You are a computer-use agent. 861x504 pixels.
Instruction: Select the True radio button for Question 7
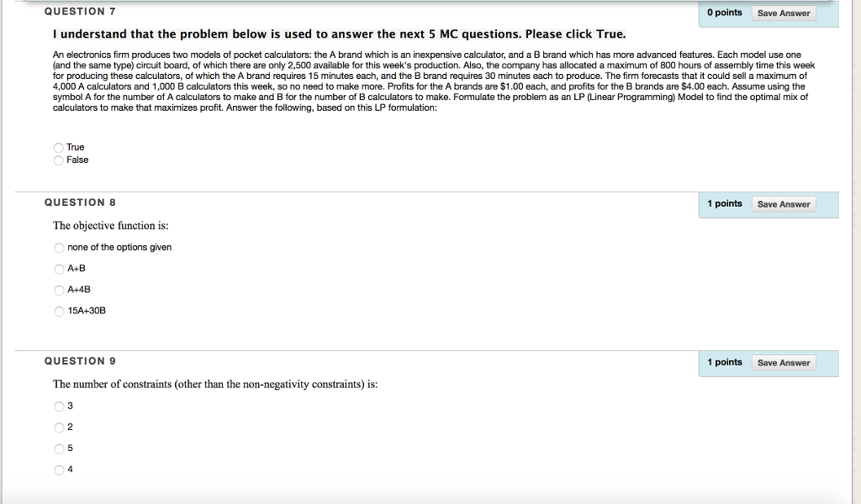(x=57, y=147)
